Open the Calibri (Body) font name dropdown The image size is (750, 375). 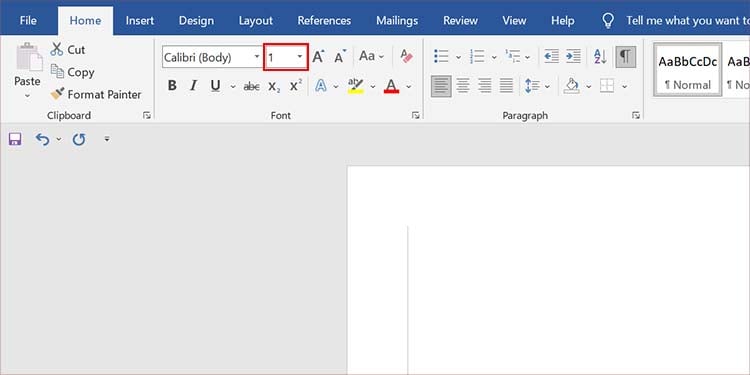[x=257, y=57]
